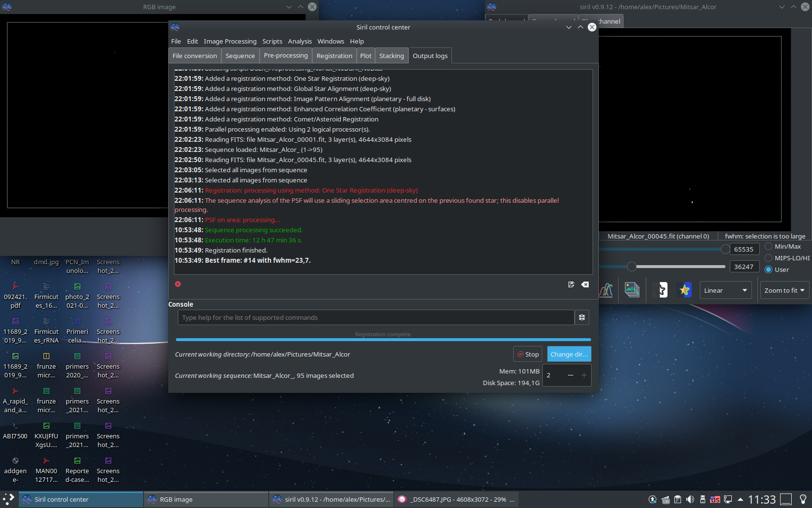Expand the hidden system tray icons arrow
812x508 pixels.
coord(740,499)
